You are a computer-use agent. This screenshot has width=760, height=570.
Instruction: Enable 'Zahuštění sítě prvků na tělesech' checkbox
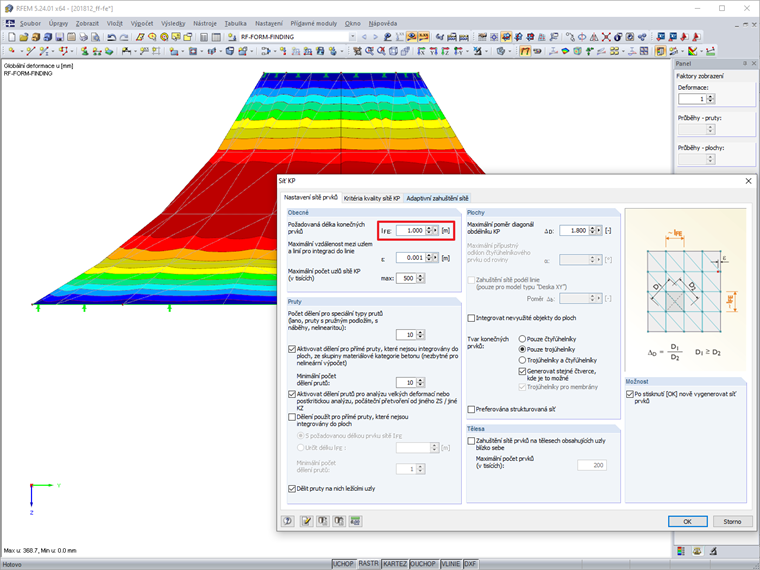coord(471,441)
